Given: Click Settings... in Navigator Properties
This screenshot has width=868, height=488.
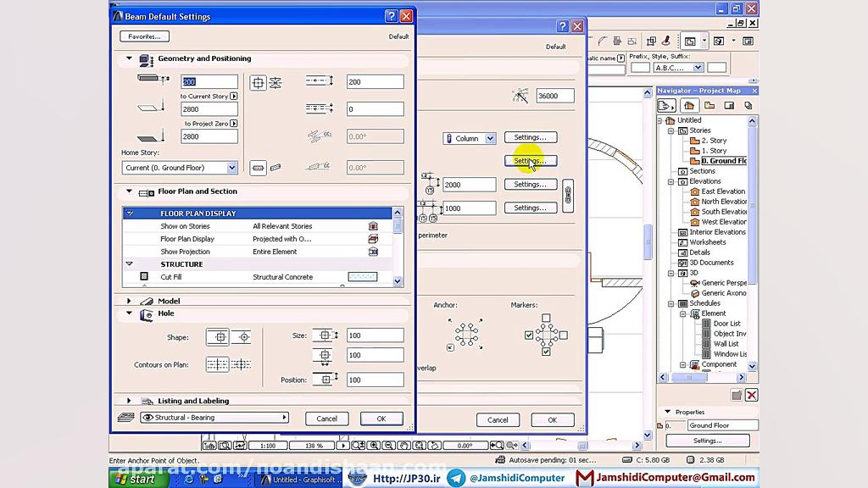Looking at the screenshot, I should pos(708,441).
